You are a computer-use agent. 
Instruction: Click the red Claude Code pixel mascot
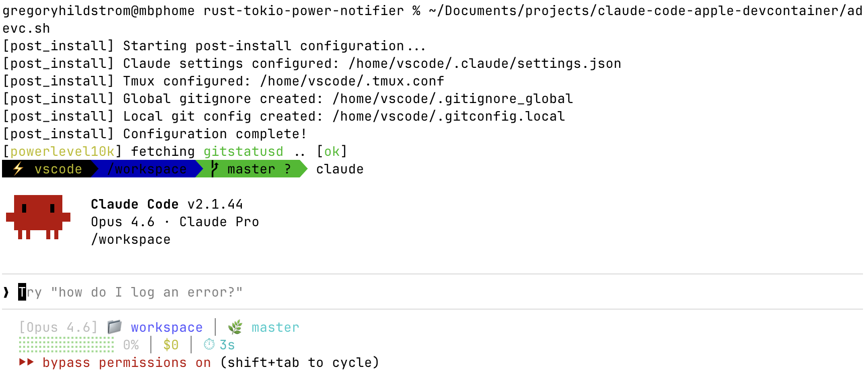coord(38,216)
